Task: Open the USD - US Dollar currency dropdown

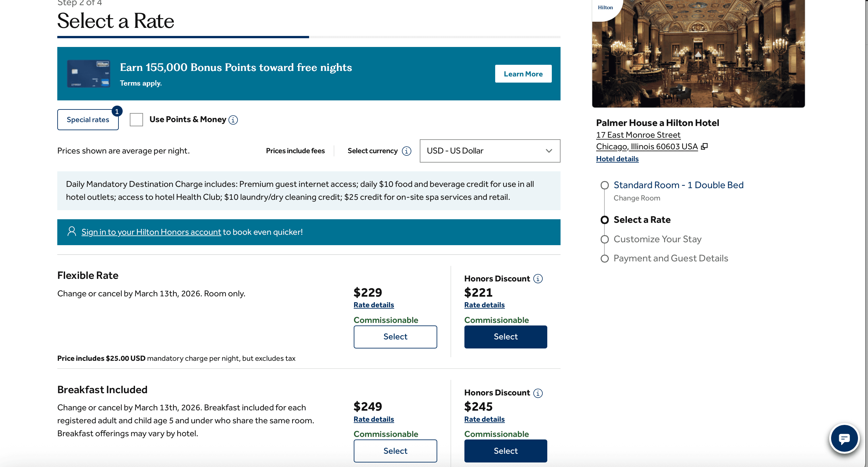Action: pos(490,151)
